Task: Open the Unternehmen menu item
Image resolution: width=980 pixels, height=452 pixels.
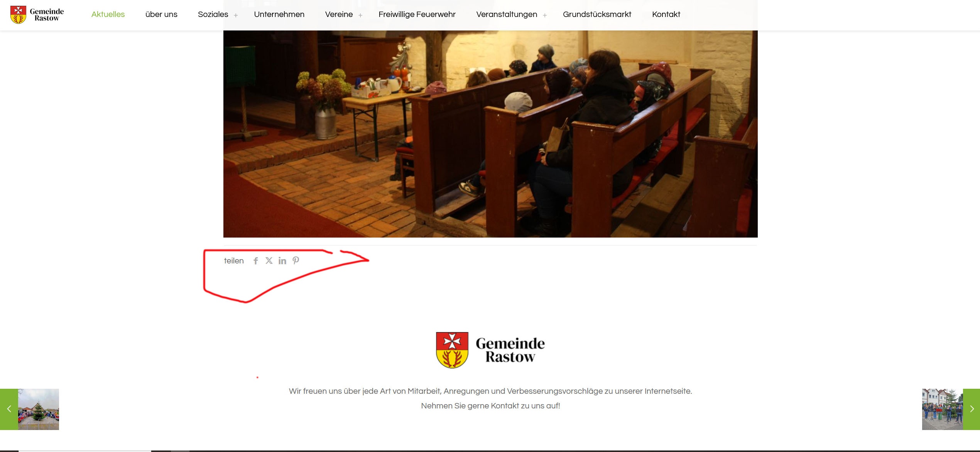Action: point(279,14)
